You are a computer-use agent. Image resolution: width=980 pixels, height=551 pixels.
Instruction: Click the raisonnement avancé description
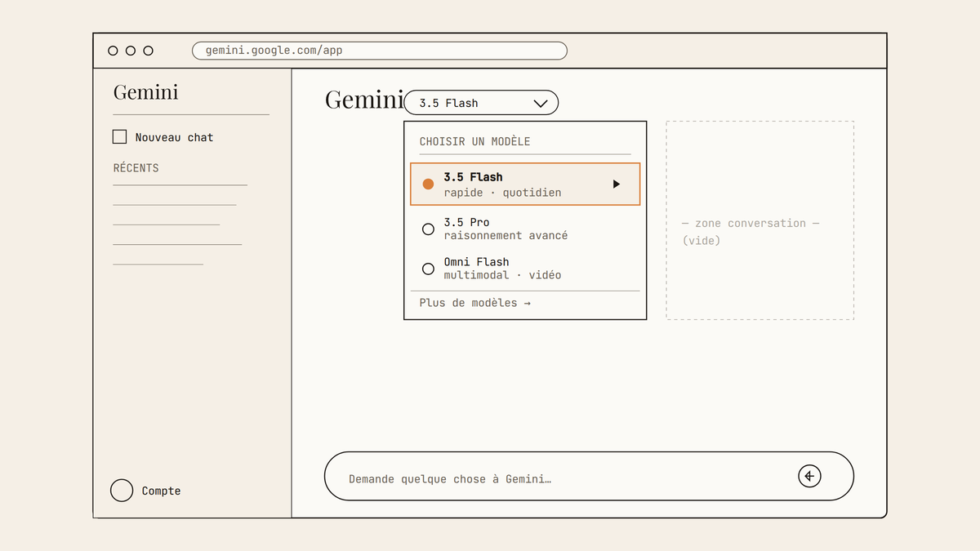(x=506, y=235)
